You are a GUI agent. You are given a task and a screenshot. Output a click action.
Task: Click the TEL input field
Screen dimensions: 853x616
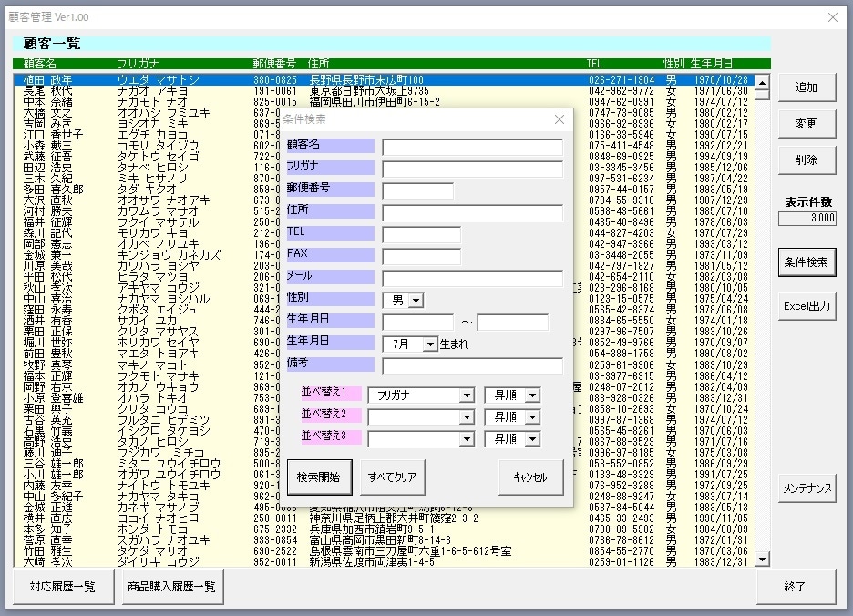click(x=422, y=234)
